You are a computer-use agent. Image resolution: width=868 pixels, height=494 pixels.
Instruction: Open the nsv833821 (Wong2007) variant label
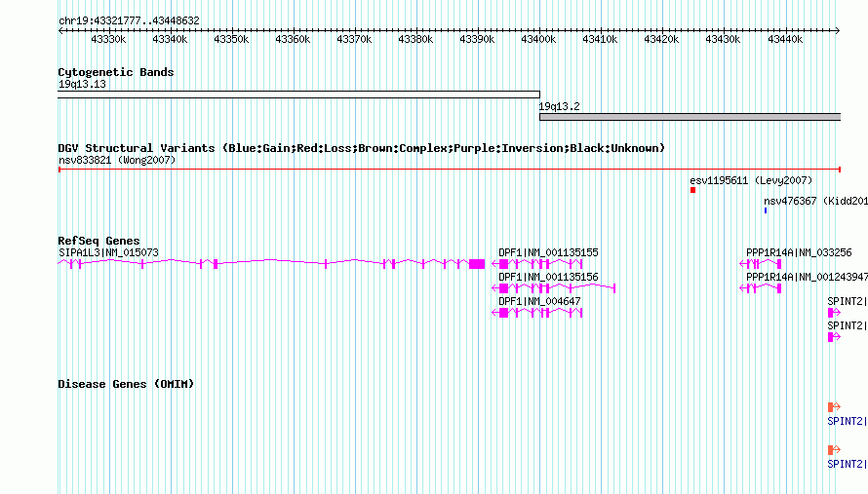[117, 160]
